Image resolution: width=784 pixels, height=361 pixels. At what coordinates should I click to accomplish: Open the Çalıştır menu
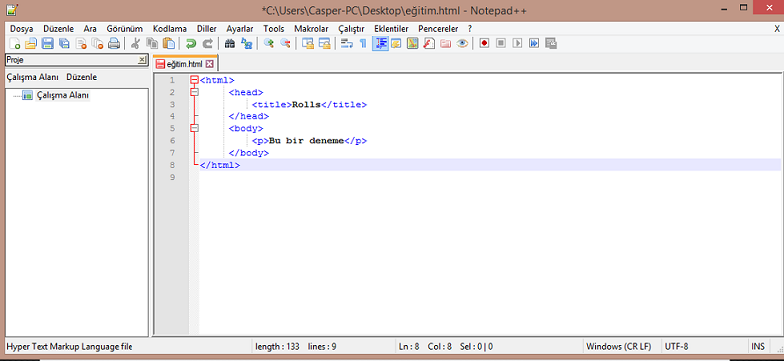(352, 28)
